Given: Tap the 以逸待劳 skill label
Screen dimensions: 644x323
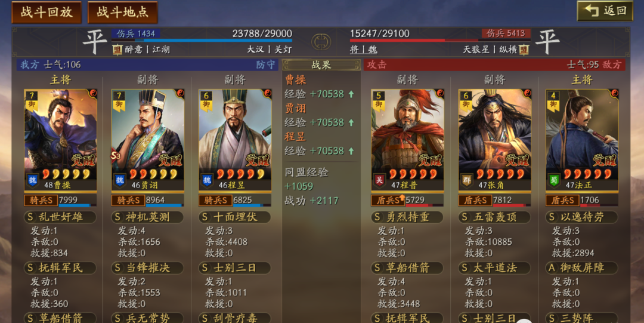Looking at the screenshot, I should tap(582, 217).
